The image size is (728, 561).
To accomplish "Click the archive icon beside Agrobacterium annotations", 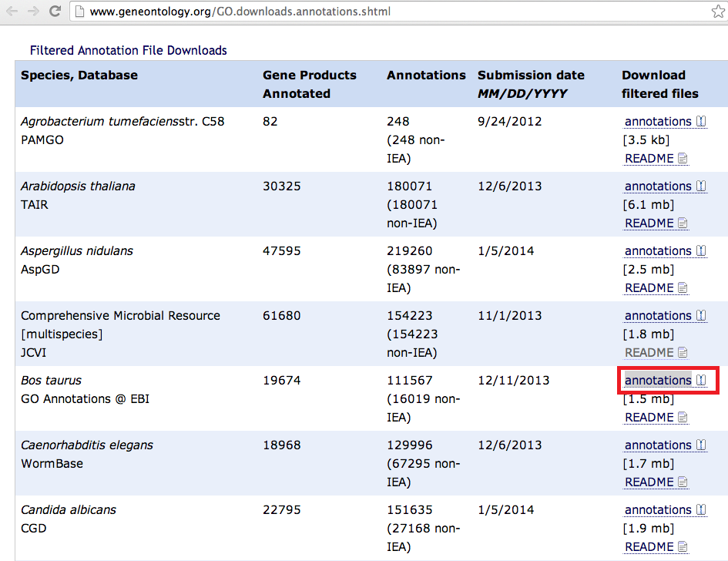I will pos(701,122).
